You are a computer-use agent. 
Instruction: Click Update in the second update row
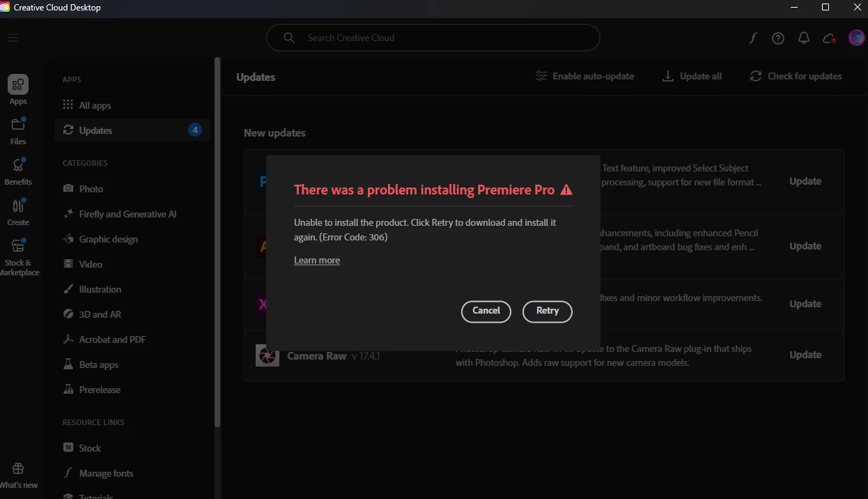805,246
